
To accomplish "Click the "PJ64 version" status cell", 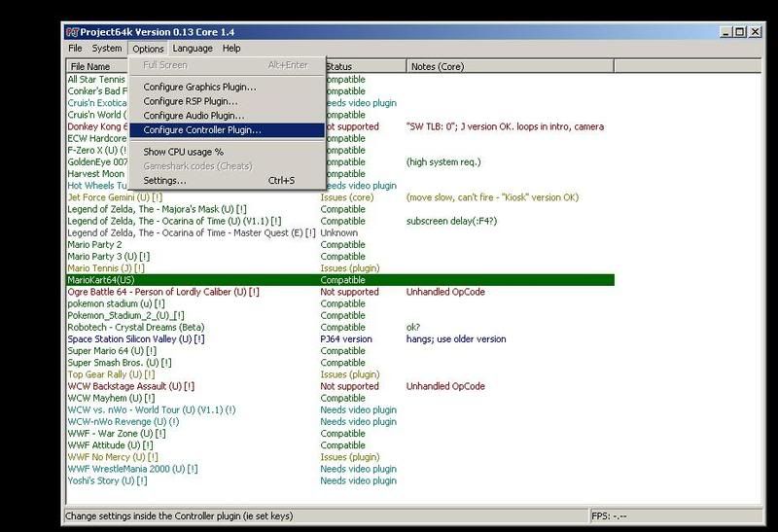I will pyautogui.click(x=346, y=339).
